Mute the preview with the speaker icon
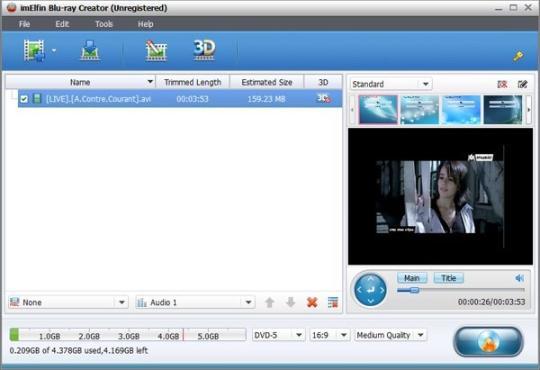The width and height of the screenshot is (540, 370). coord(519,278)
